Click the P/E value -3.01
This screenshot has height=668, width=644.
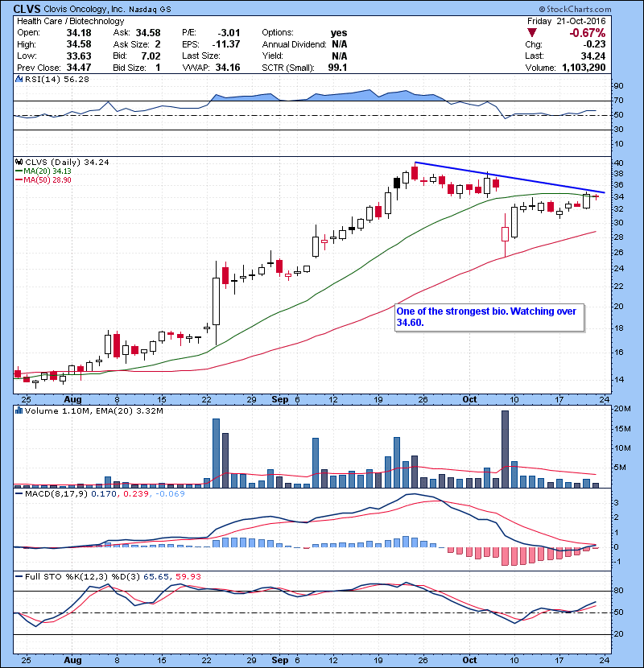click(x=229, y=33)
